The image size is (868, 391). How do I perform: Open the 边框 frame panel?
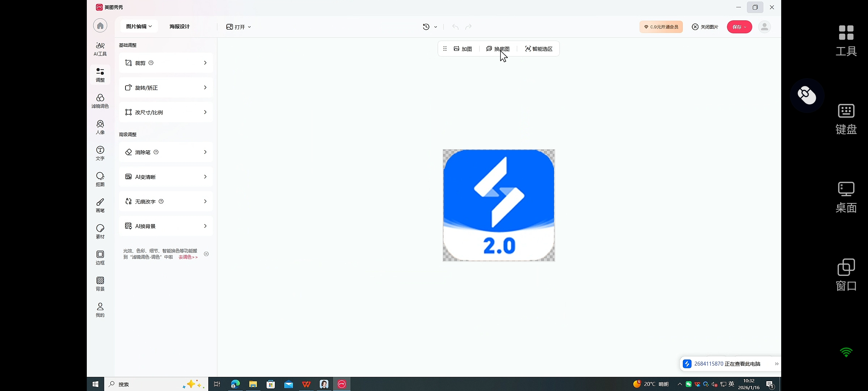[x=100, y=257]
